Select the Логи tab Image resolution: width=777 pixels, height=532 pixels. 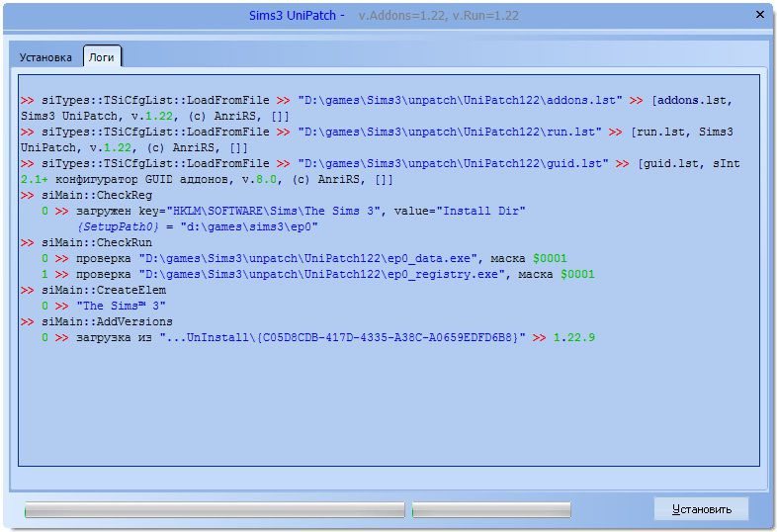tap(101, 57)
